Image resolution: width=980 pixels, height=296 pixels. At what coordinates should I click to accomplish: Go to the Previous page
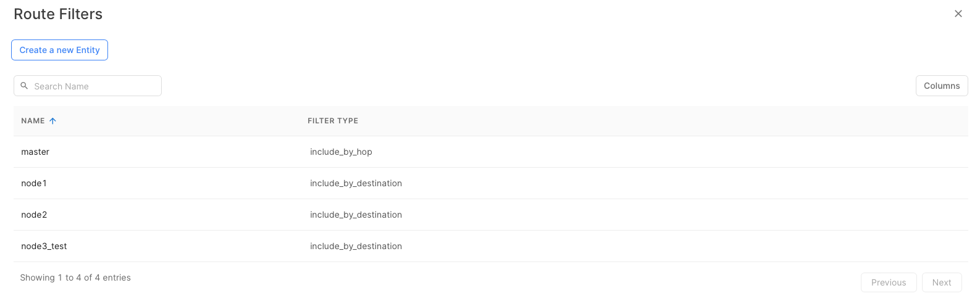click(x=888, y=282)
